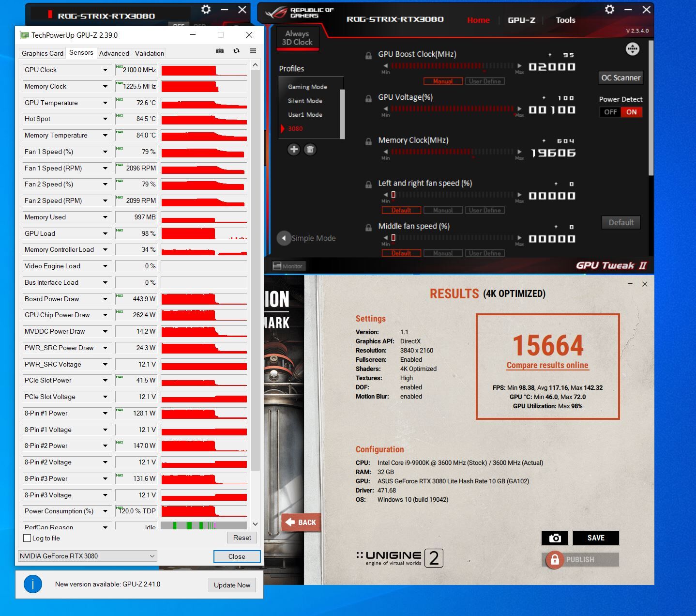
Task: Select Manual mode under GPU Boost Clock
Action: [443, 81]
